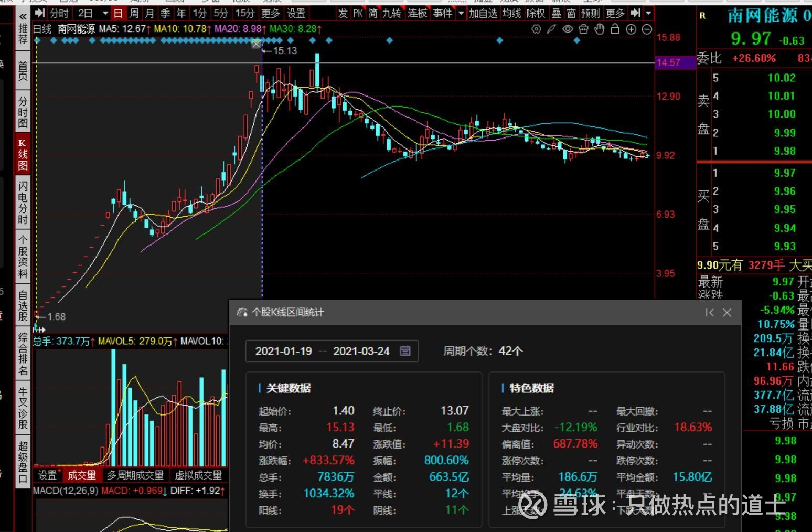Open the calendar date picker icon
Screen dimensions: 812x532
coord(405,351)
